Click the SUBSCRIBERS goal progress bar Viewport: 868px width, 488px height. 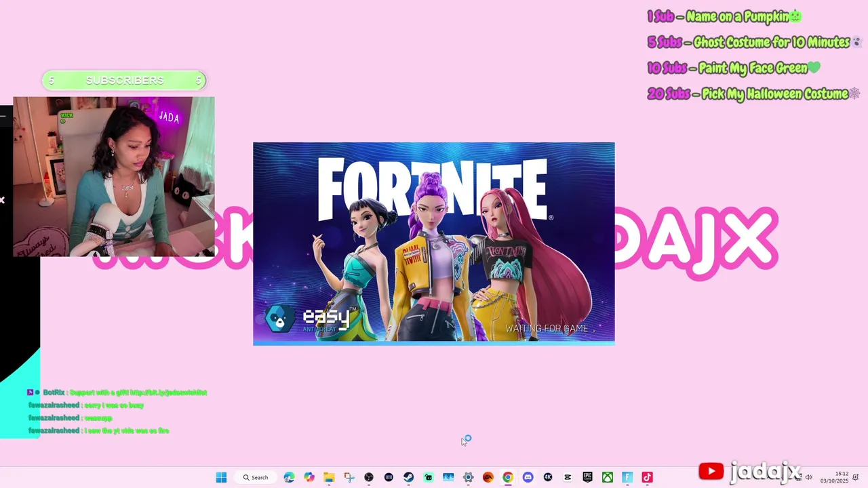coord(124,81)
